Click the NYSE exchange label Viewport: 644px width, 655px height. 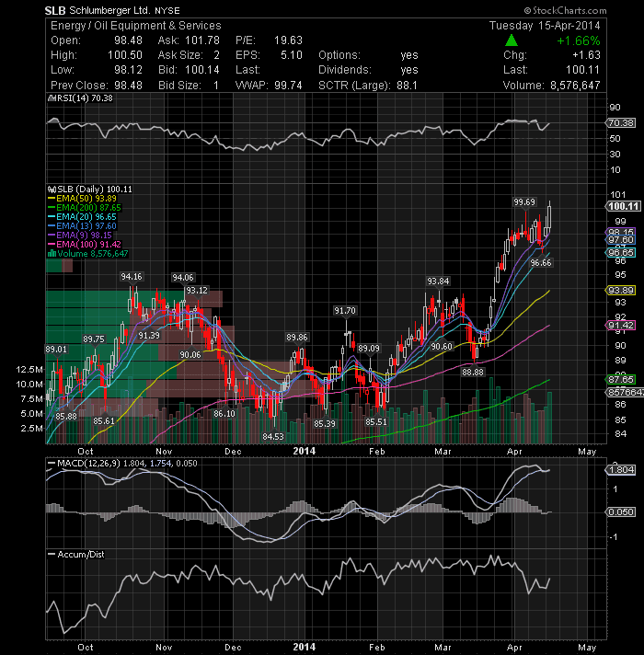(167, 11)
